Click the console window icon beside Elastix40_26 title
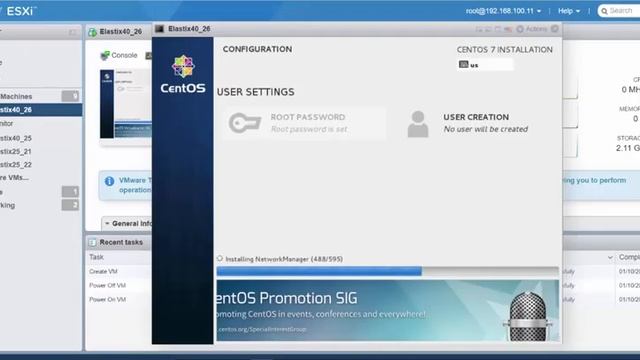The height and width of the screenshot is (360, 640). 160,29
